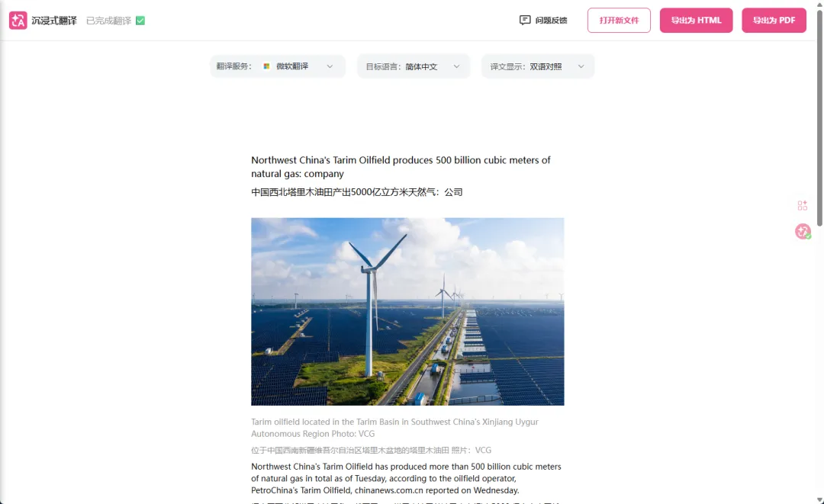This screenshot has width=824, height=504.
Task: Click the Immersive Translate logo icon
Action: click(18, 21)
